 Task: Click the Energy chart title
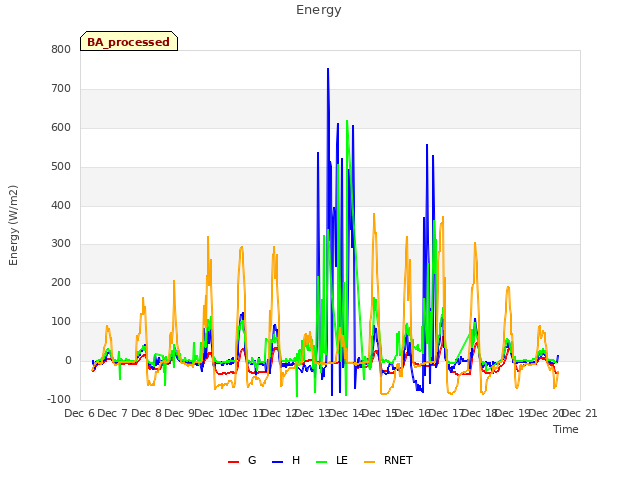319,10
